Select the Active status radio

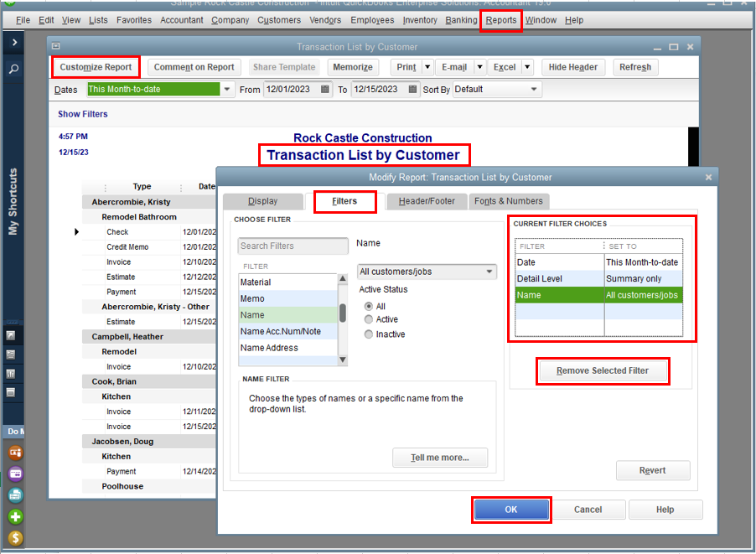pos(369,319)
